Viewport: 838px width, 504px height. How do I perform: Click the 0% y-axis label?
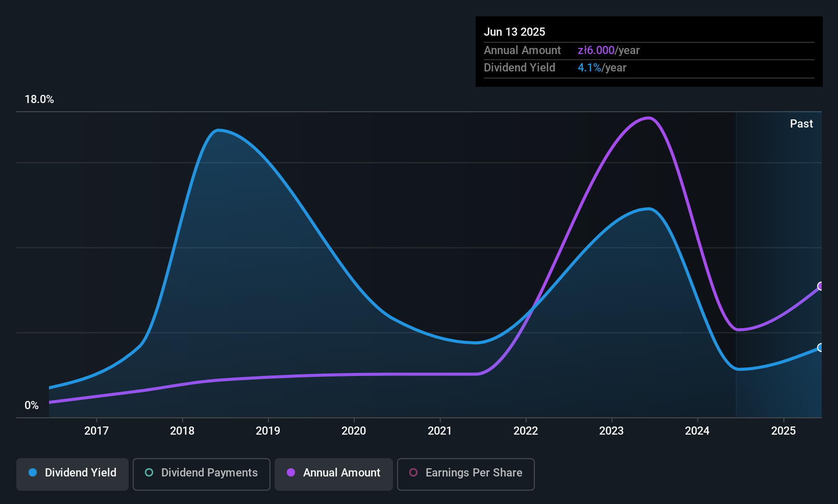click(32, 406)
